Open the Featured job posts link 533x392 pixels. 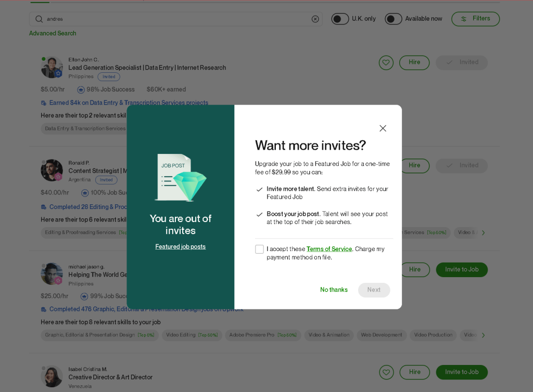(x=181, y=247)
